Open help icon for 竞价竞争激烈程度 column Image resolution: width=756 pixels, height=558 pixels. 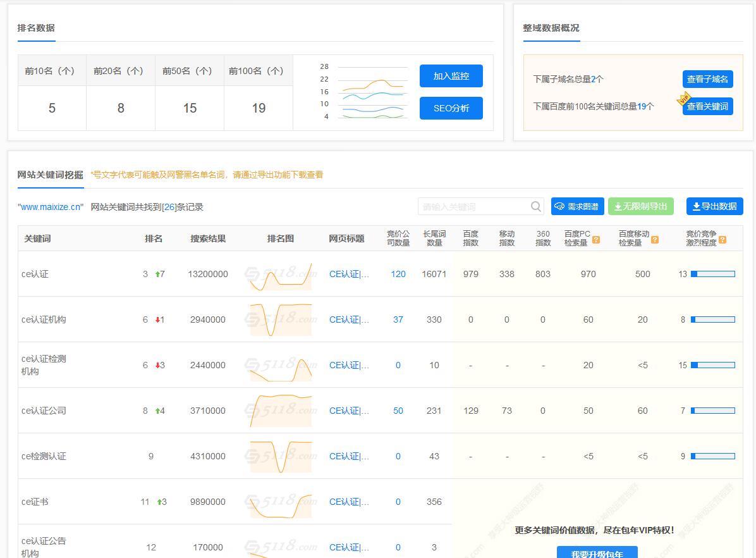(722, 240)
